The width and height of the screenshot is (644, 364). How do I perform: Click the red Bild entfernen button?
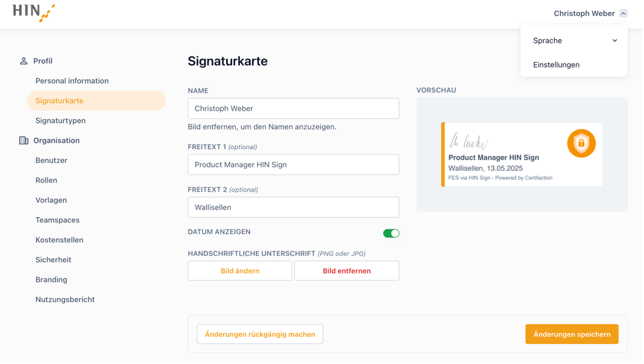[347, 271]
